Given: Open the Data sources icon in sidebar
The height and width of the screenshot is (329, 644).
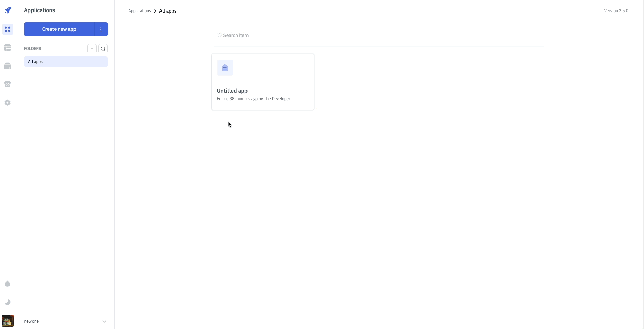Looking at the screenshot, I should (8, 66).
